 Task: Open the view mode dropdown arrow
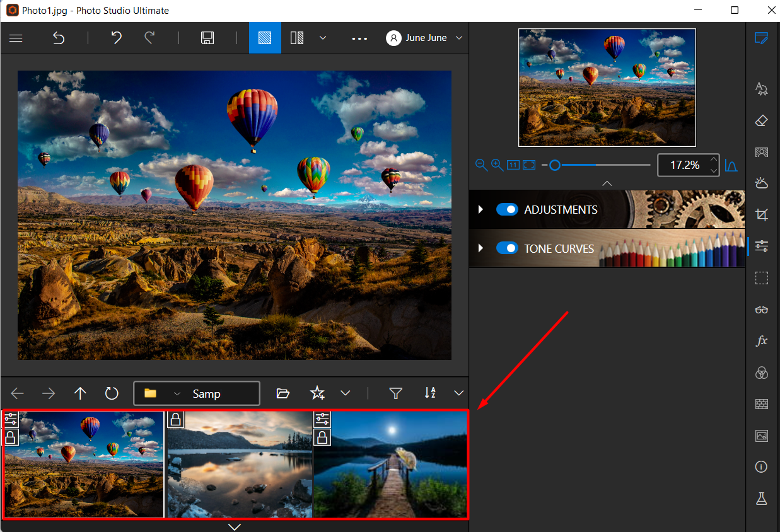pos(323,38)
